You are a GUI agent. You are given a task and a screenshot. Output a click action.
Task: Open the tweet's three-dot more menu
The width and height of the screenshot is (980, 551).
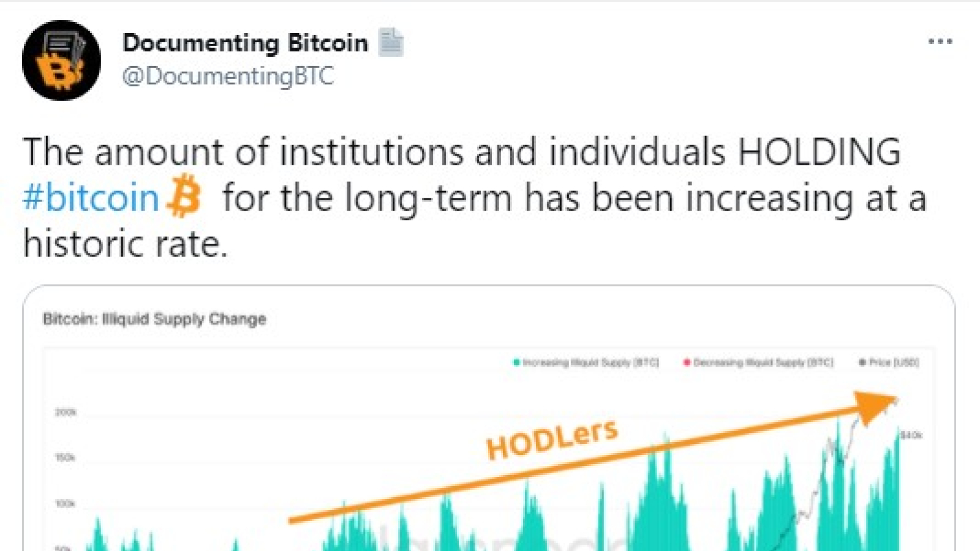940,42
